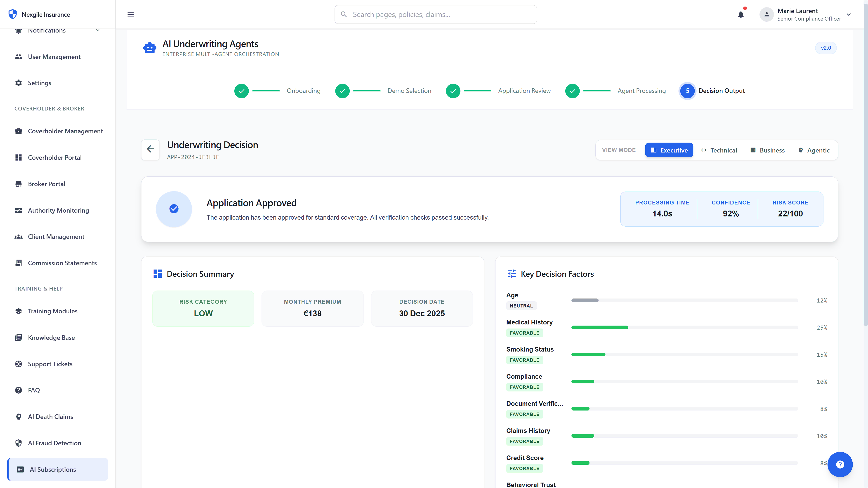Open Authority Monitoring in sidebar

[x=58, y=210]
